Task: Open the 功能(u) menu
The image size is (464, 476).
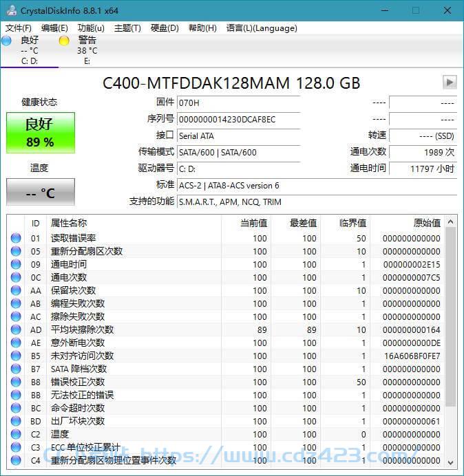Action: tap(91, 28)
